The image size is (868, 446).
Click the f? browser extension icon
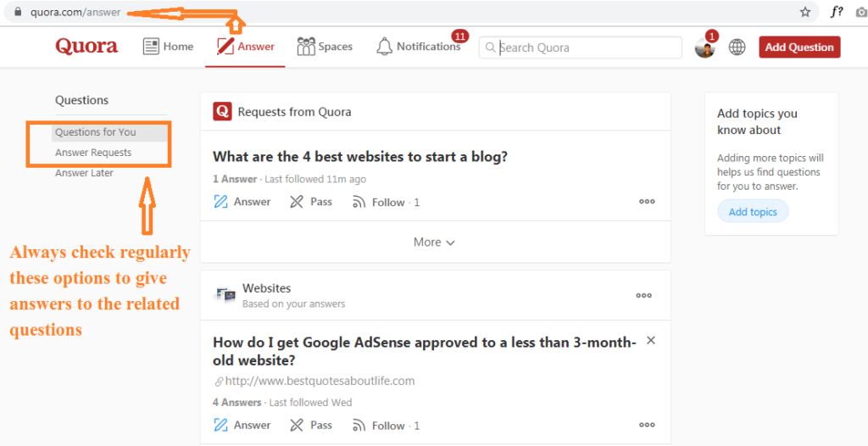tap(837, 12)
